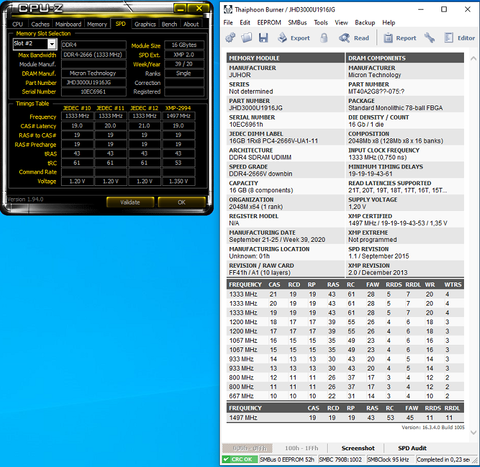The image size is (480, 467).
Task: Select the 100h - 1FFh page tab
Action: (301, 448)
